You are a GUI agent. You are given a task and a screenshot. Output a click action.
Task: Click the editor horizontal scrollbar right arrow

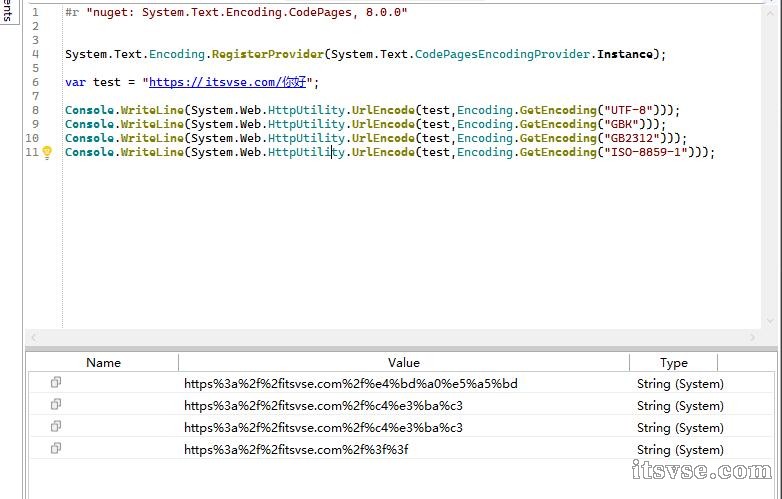753,337
